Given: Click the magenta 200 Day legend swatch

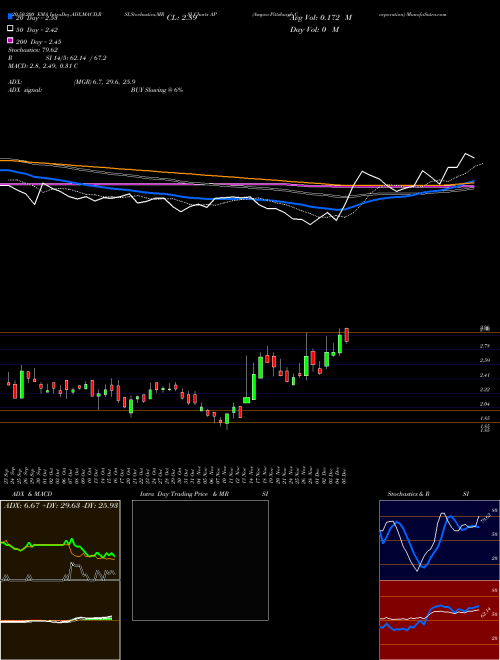Looking at the screenshot, I should tap(10, 40).
